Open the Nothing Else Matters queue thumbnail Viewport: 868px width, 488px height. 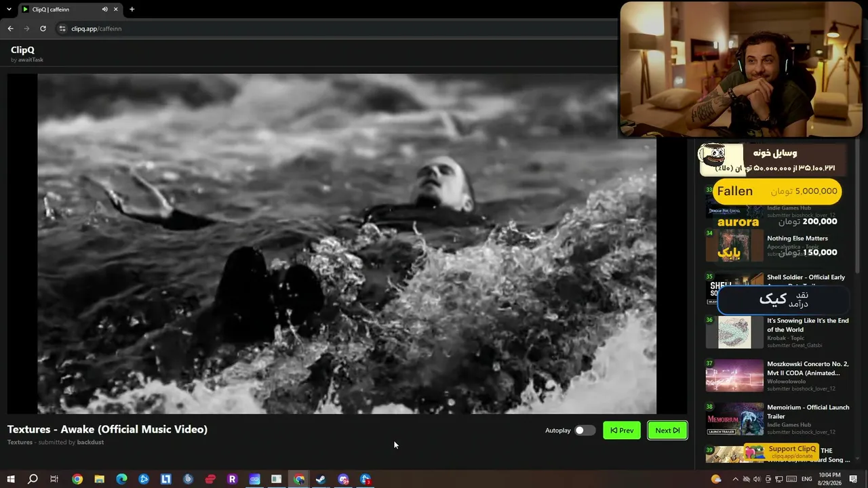[x=734, y=245]
